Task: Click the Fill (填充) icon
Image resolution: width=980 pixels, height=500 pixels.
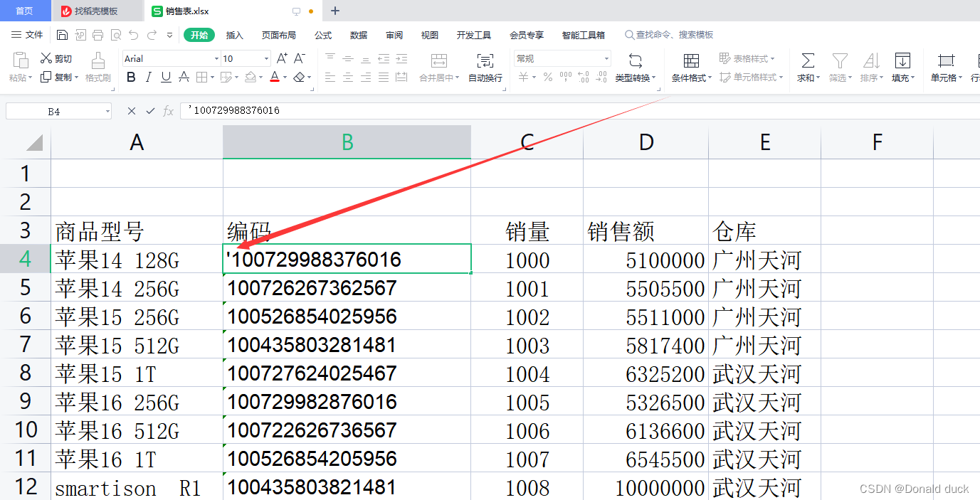Action: pos(902,60)
